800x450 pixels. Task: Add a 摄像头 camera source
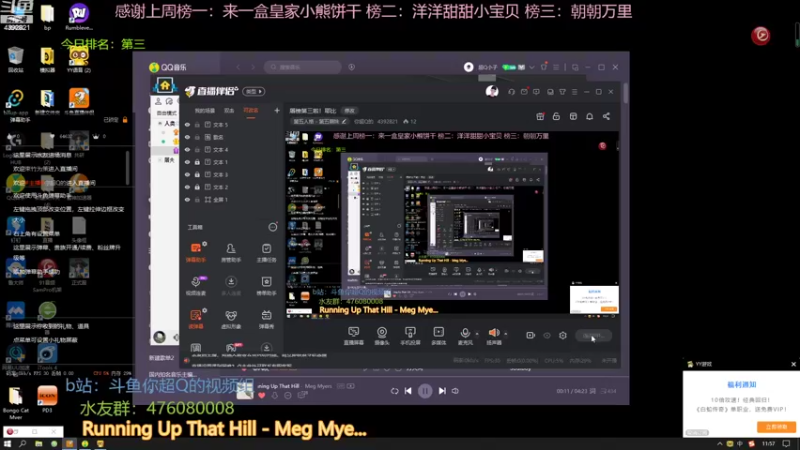click(x=382, y=336)
